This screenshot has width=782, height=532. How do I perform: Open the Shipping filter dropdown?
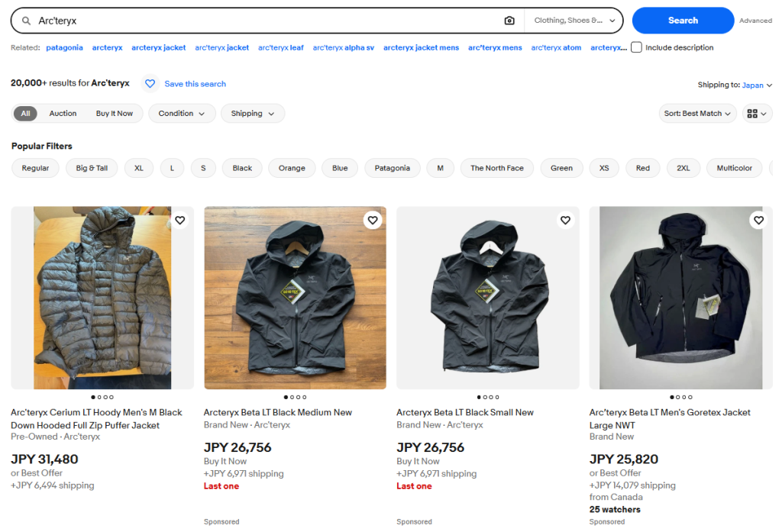pos(252,113)
